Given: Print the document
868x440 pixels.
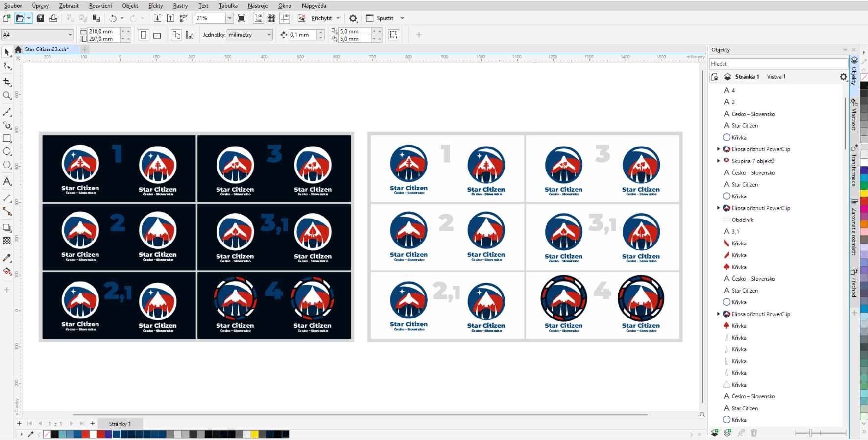Looking at the screenshot, I should point(53,18).
